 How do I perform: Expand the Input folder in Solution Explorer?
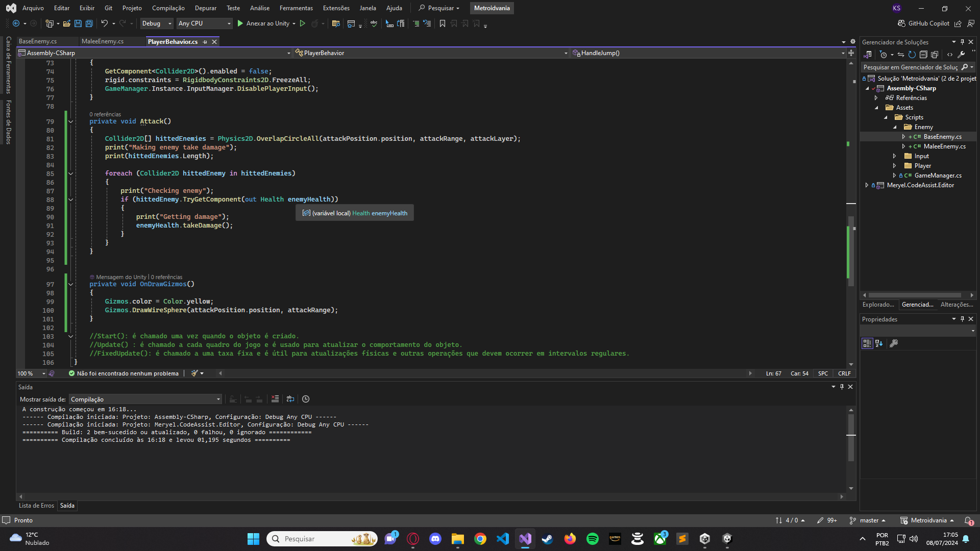click(x=894, y=156)
